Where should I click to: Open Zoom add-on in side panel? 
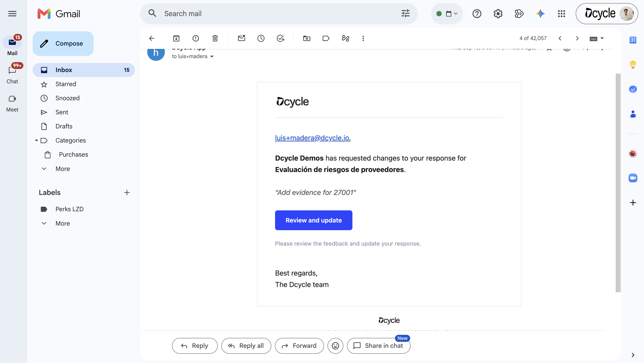(633, 178)
